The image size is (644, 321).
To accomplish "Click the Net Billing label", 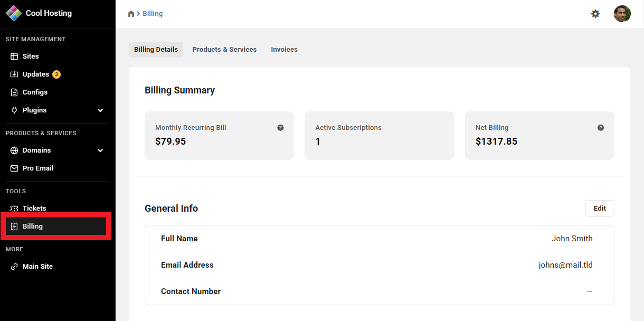I will 492,128.
